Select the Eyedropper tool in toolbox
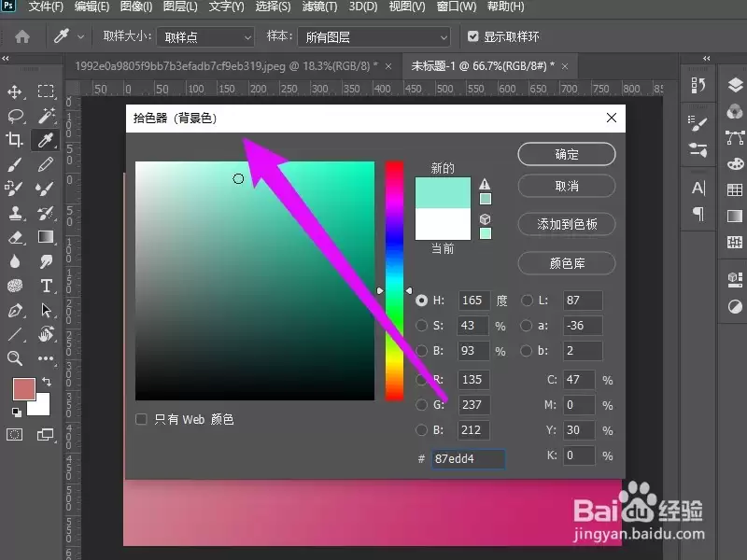 (x=46, y=140)
